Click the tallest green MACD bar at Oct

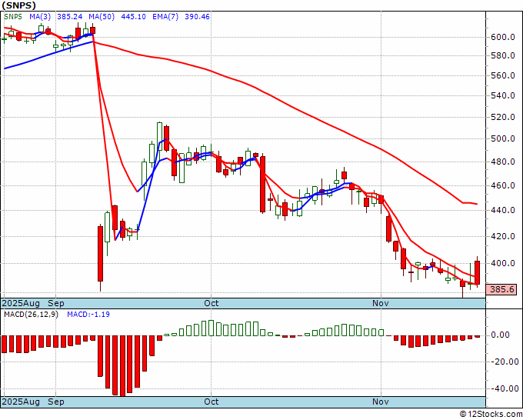coord(212,328)
